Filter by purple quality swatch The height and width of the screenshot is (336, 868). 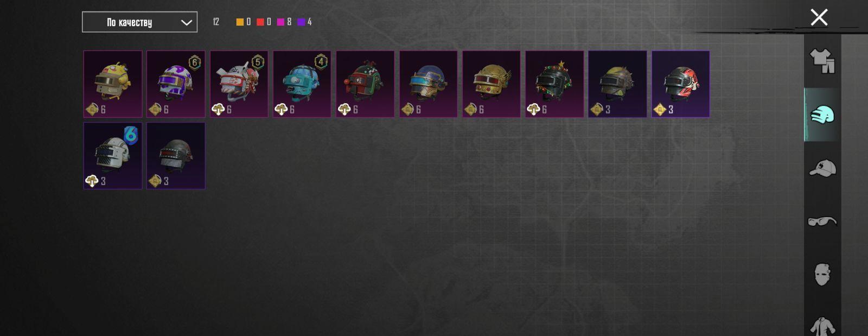click(301, 22)
